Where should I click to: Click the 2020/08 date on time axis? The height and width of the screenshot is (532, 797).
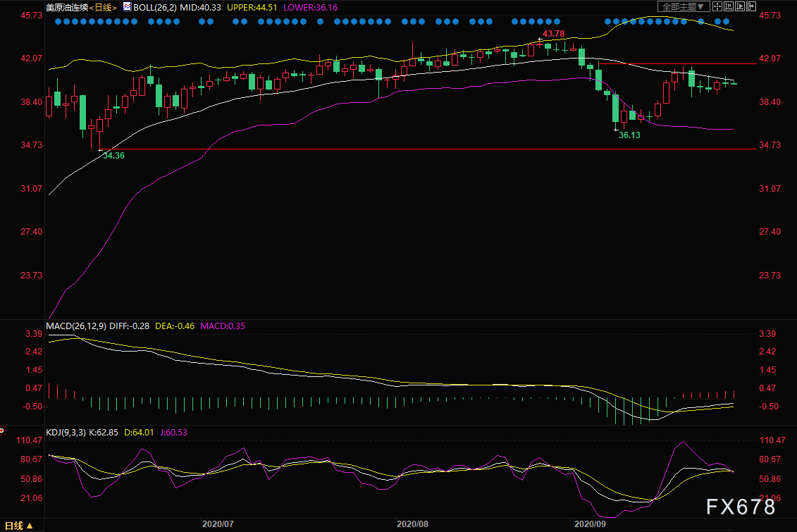412,524
